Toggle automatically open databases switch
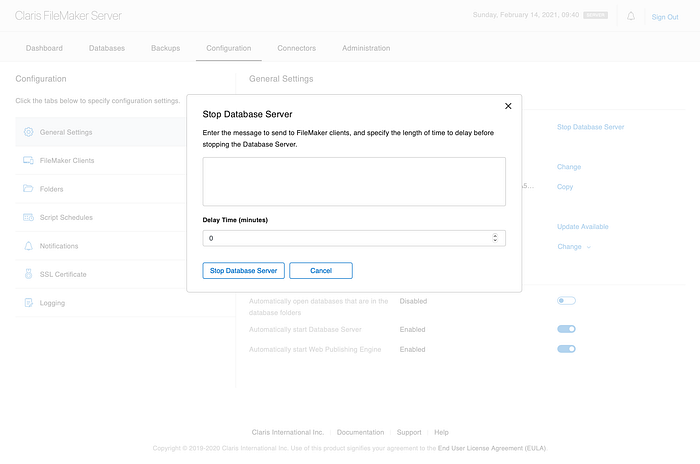 (566, 301)
